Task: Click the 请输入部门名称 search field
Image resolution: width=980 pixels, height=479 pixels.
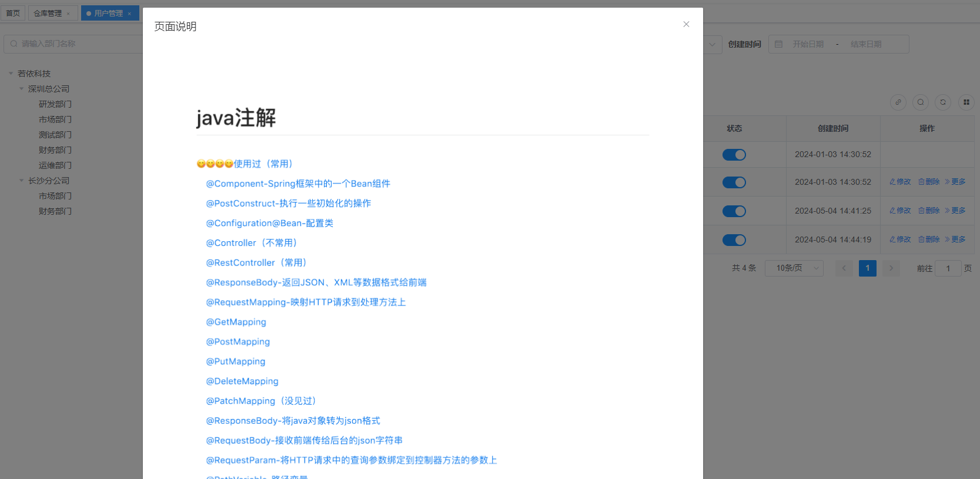Action: 73,44
